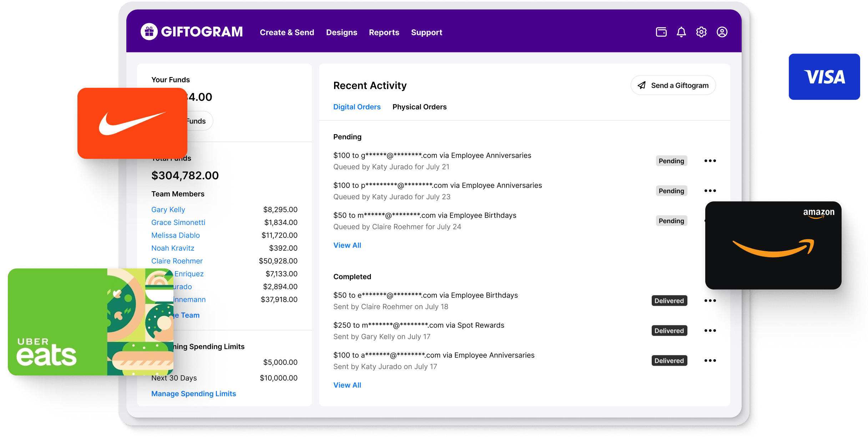Image resolution: width=868 pixels, height=442 pixels.
Task: Open options on the last delivered anniversary order
Action: pyautogui.click(x=710, y=360)
